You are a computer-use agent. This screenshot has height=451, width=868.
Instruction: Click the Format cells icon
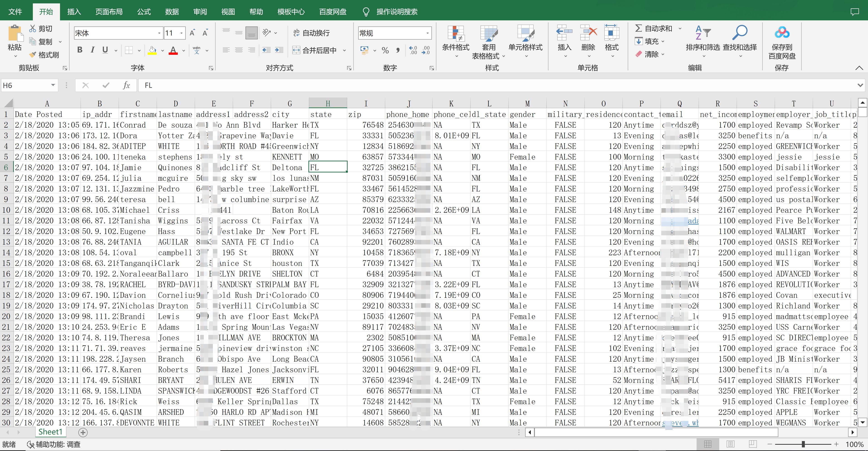[612, 33]
